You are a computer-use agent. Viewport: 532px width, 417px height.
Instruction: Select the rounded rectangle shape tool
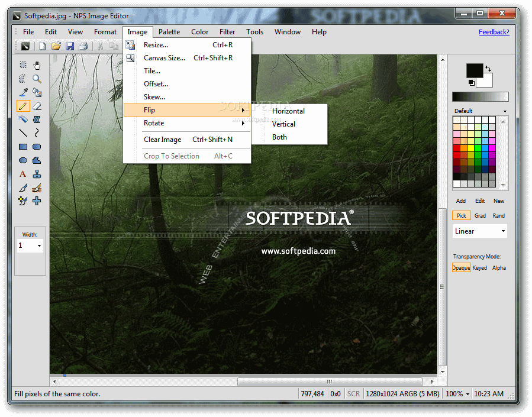tap(37, 147)
